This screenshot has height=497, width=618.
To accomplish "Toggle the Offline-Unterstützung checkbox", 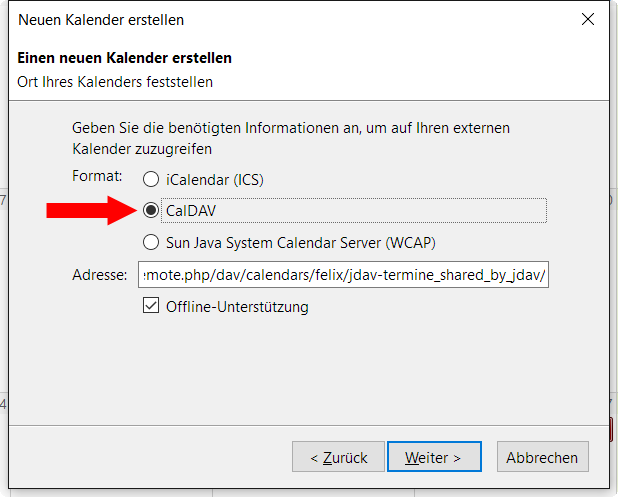I will (151, 306).
